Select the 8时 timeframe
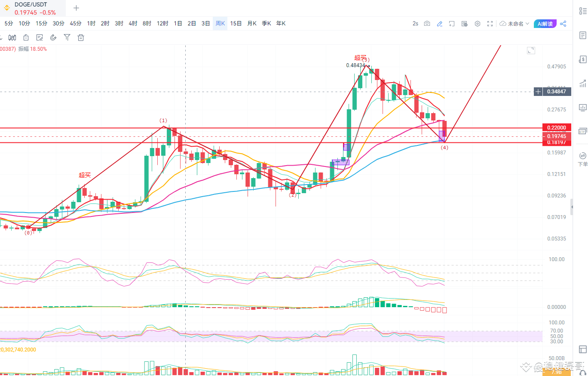The width and height of the screenshot is (588, 376). point(147,24)
